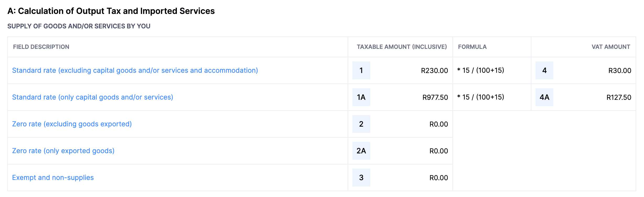The height and width of the screenshot is (197, 644).
Task: Click the R30.00 VAT amount
Action: click(619, 71)
